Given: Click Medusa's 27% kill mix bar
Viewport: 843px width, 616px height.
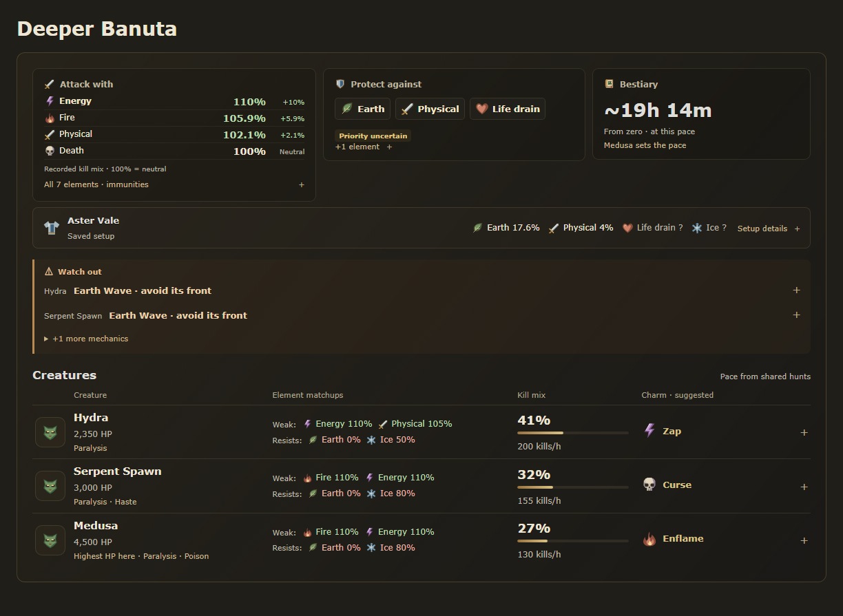Looking at the screenshot, I should point(573,541).
